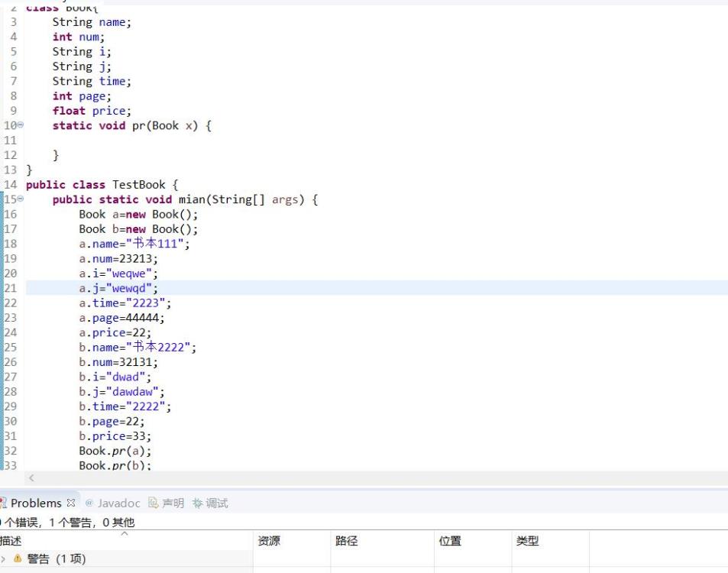Click the editor horizontal scrollbar left arrow
The width and height of the screenshot is (728, 573).
(31, 477)
